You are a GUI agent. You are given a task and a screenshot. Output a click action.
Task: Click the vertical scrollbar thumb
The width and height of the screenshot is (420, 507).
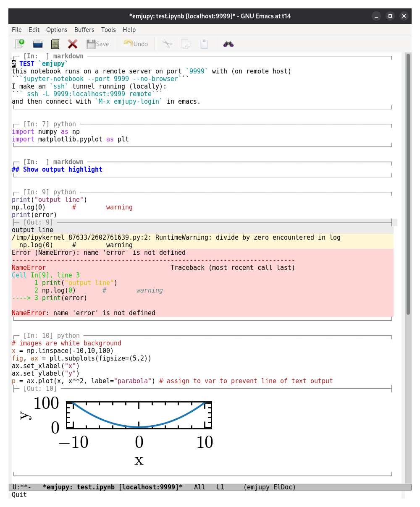point(408,184)
